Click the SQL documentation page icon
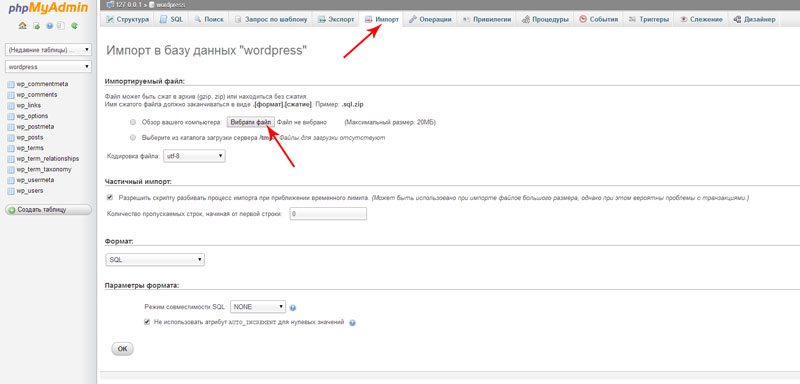The height and width of the screenshot is (384, 800). click(61, 25)
